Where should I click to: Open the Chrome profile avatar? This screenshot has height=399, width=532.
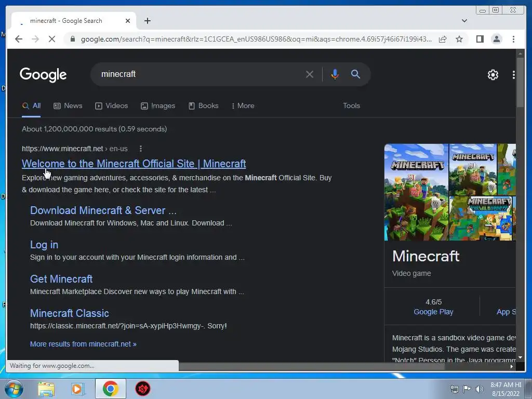(496, 39)
